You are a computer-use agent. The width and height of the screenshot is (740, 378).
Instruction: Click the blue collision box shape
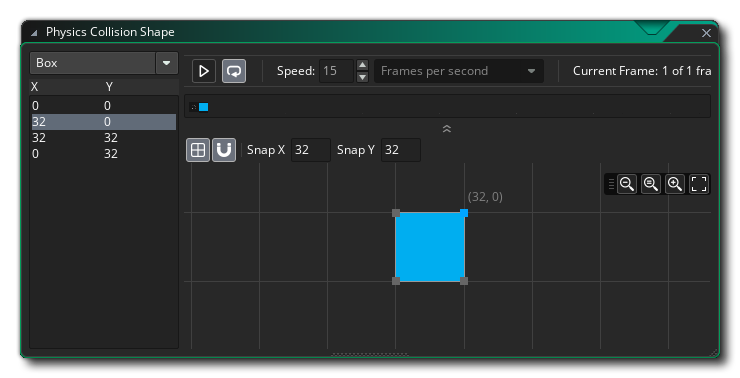pyautogui.click(x=430, y=247)
